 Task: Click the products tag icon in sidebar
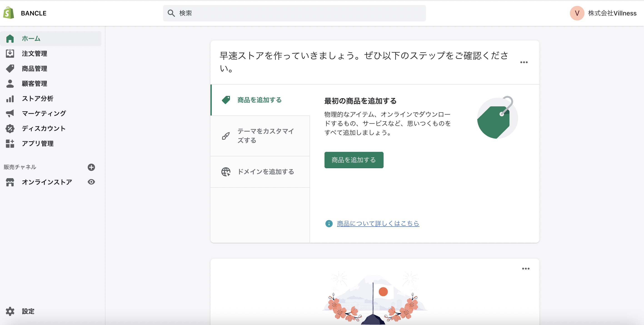coord(10,68)
